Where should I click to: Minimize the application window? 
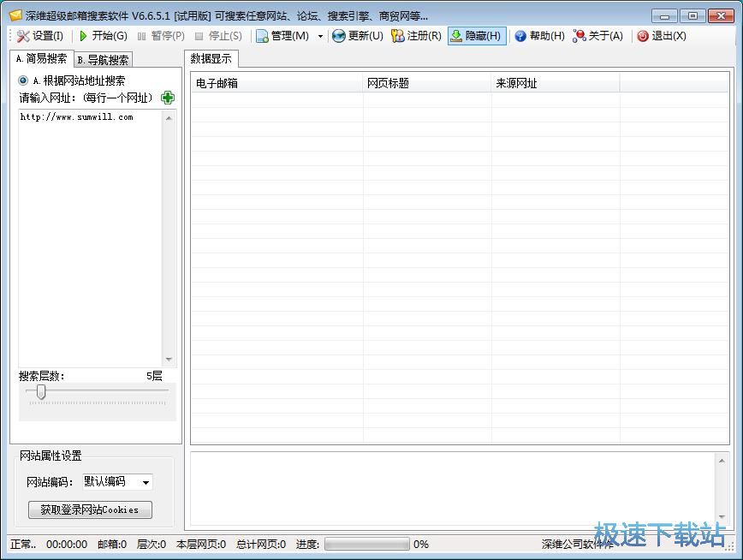pyautogui.click(x=664, y=16)
